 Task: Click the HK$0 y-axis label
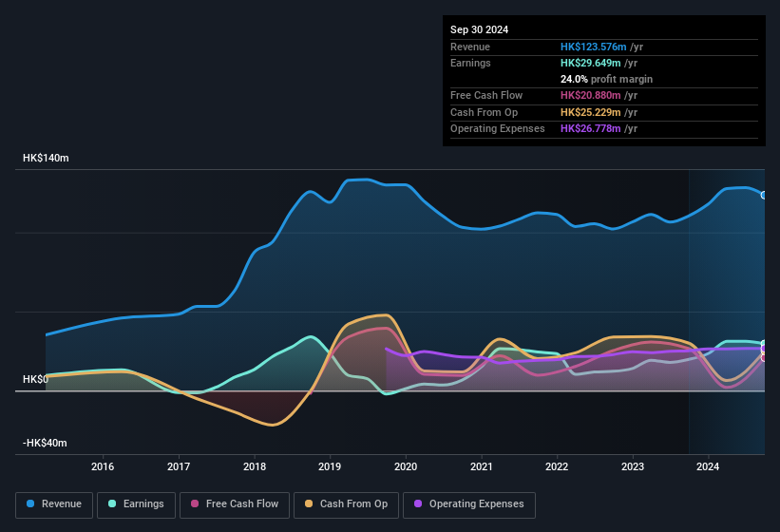pos(35,379)
